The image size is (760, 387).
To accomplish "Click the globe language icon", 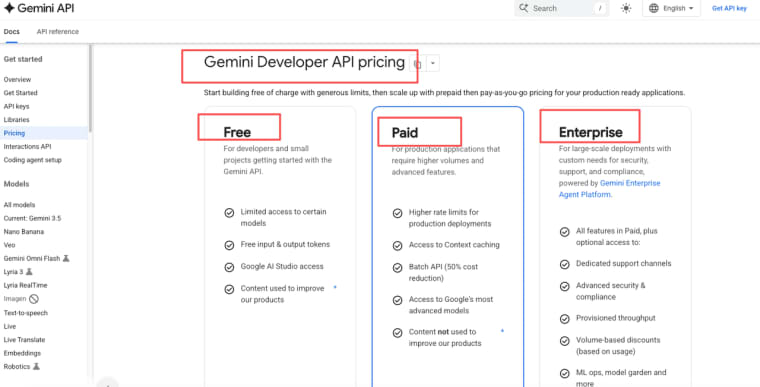I will [654, 8].
